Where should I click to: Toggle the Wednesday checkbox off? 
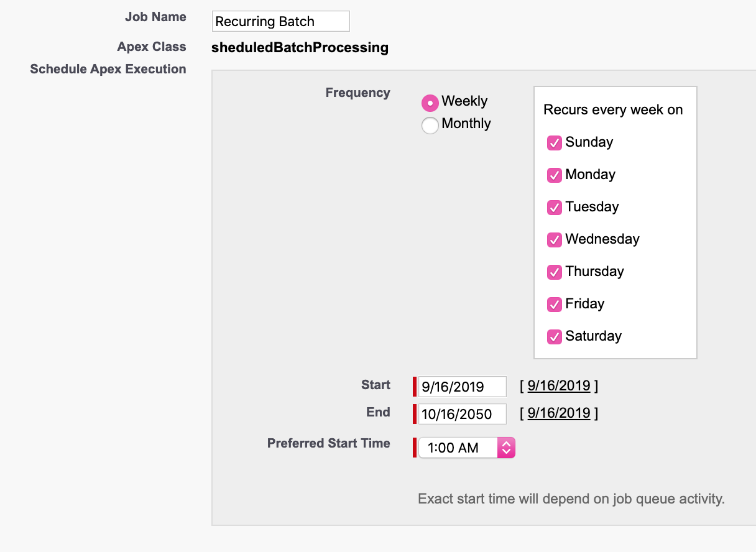(555, 239)
